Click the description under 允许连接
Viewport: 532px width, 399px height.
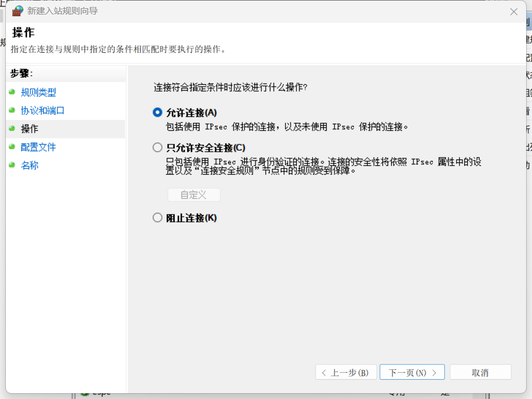tap(286, 127)
